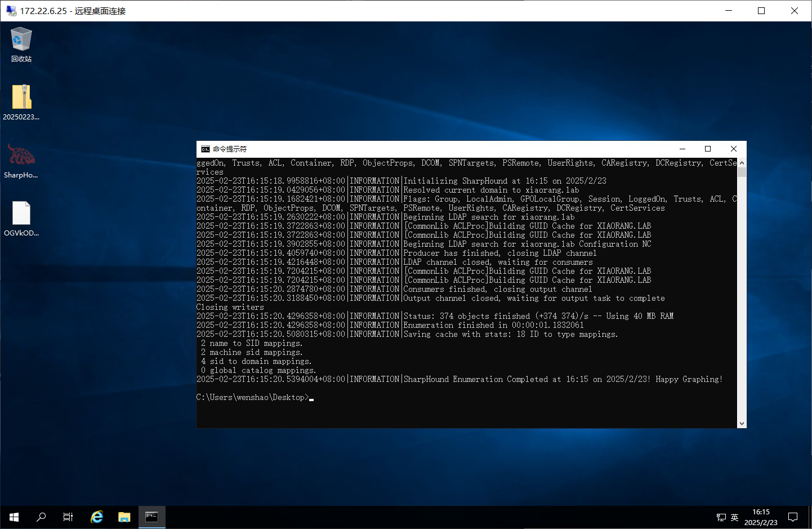Viewport: 812px width, 529px height.
Task: Click '172.22.6.25 - 远程桌面连接' title text
Action: coord(73,11)
